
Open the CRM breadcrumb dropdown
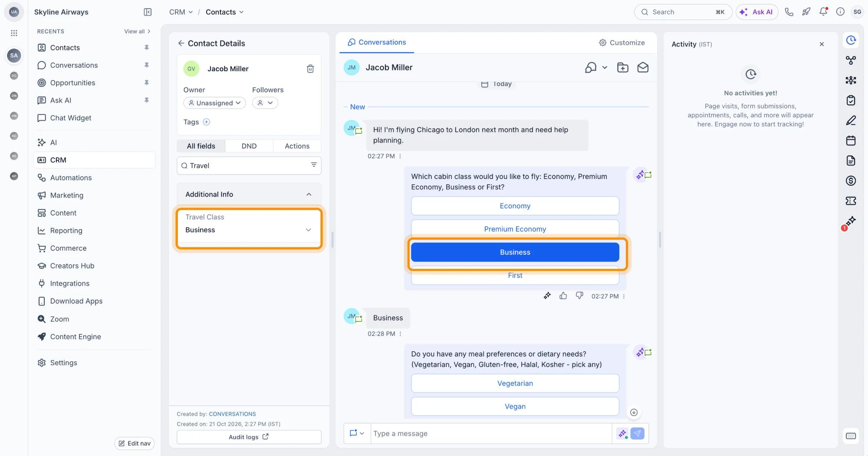pos(181,12)
